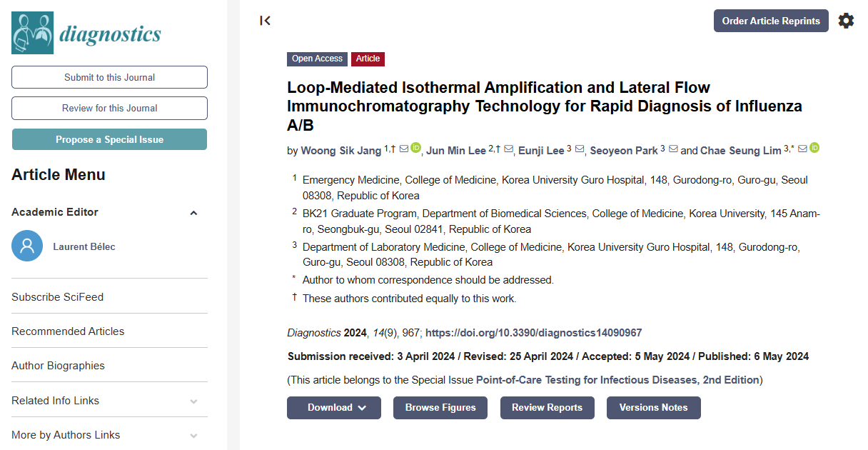Click Seoyeon Park's email envelope icon
This screenshot has height=450, width=868.
(673, 149)
